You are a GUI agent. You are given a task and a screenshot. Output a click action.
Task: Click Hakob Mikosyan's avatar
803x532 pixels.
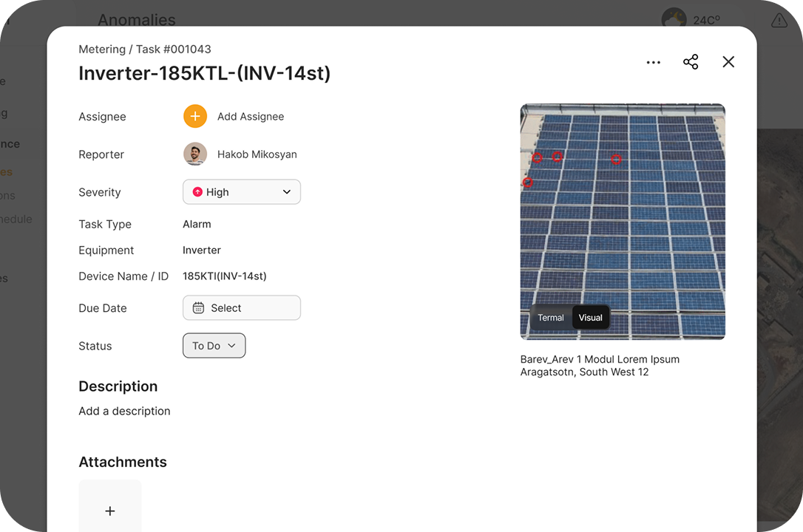click(195, 154)
